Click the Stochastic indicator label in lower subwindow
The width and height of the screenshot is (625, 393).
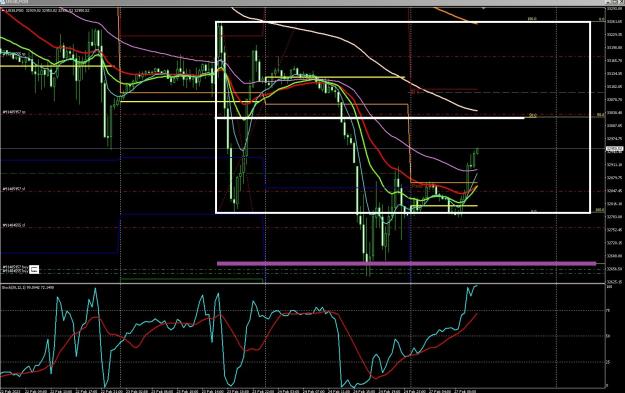click(x=28, y=287)
